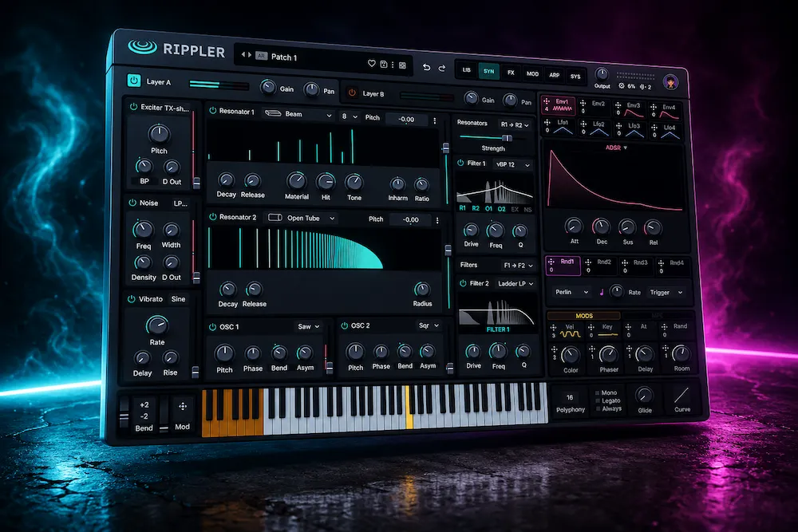This screenshot has width=798, height=532.
Task: Redo the last change
Action: 442,68
